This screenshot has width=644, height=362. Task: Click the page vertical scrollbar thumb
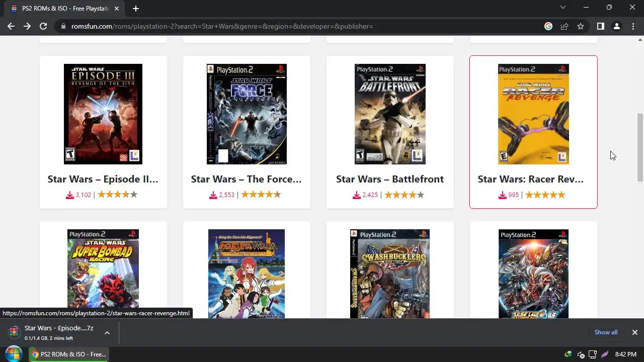pos(640,147)
